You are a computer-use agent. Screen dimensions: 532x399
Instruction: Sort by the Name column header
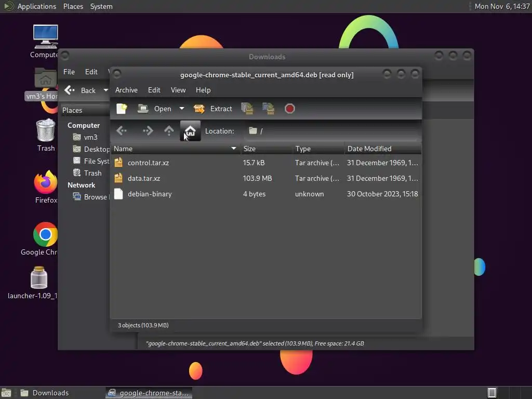pyautogui.click(x=176, y=149)
